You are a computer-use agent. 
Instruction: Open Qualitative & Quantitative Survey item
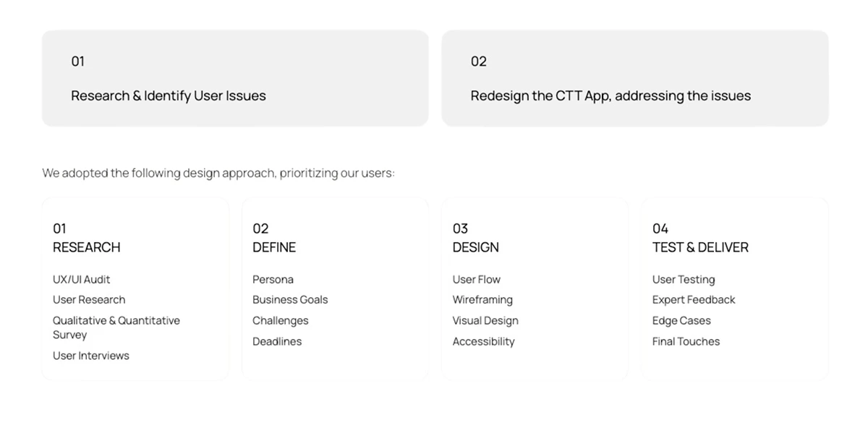[116, 327]
